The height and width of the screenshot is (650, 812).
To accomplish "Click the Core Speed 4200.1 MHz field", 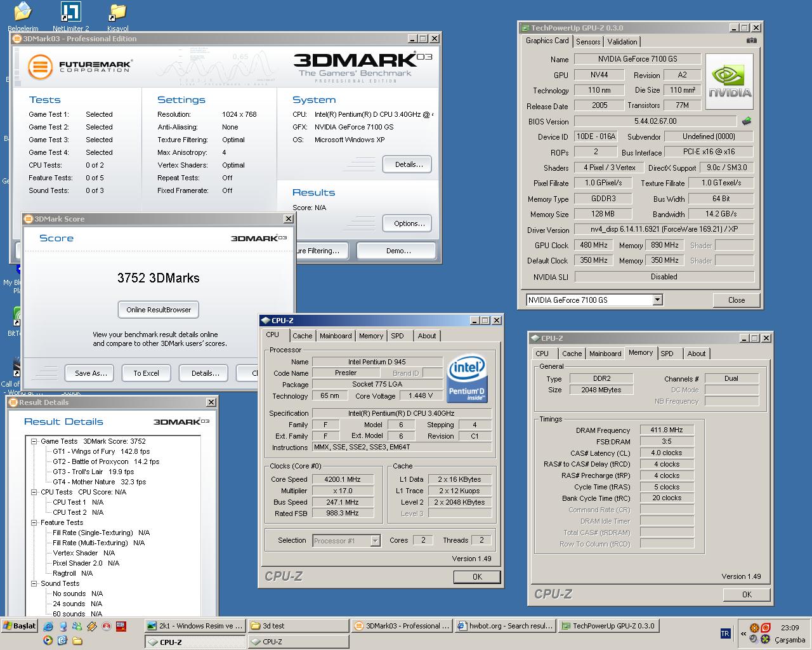I will click(x=343, y=479).
